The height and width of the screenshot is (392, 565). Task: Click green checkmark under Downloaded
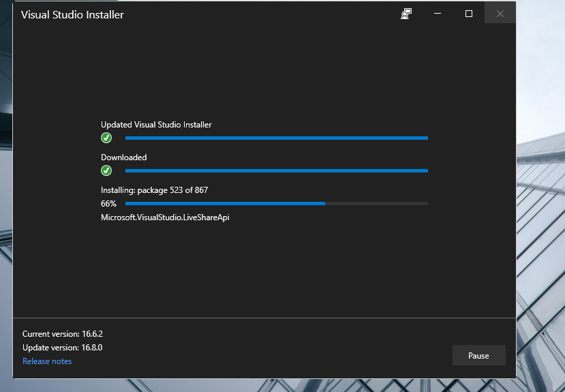tap(106, 170)
